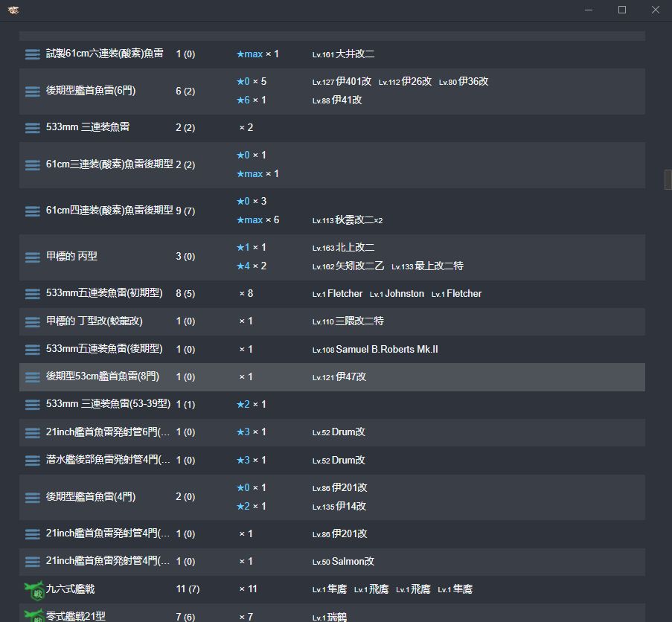The height and width of the screenshot is (622, 672).
Task: Click torpedo icon beside 後期型53cm艦首魚雷(8門)
Action: pyautogui.click(x=33, y=377)
